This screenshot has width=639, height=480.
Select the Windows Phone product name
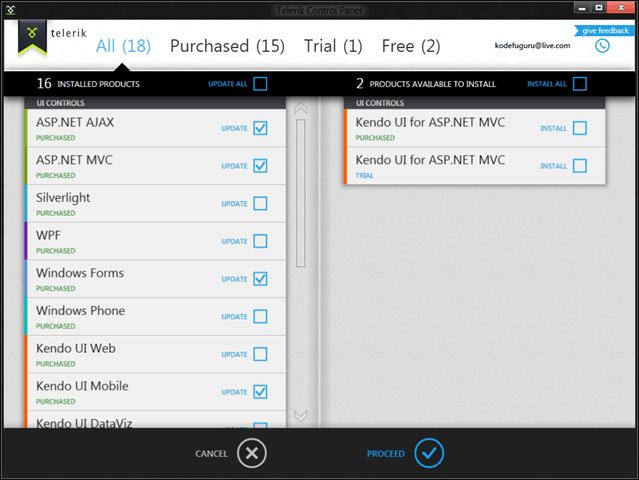[x=80, y=310]
